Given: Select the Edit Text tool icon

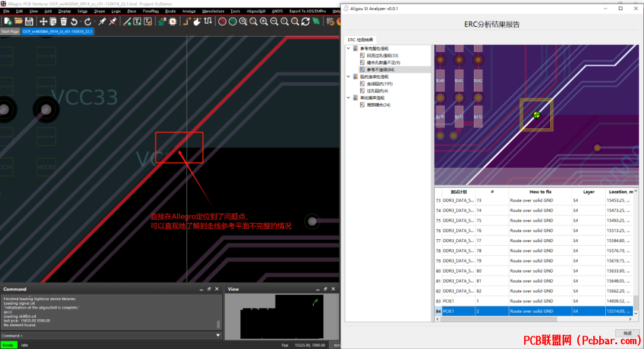Looking at the screenshot, I should click(147, 21).
